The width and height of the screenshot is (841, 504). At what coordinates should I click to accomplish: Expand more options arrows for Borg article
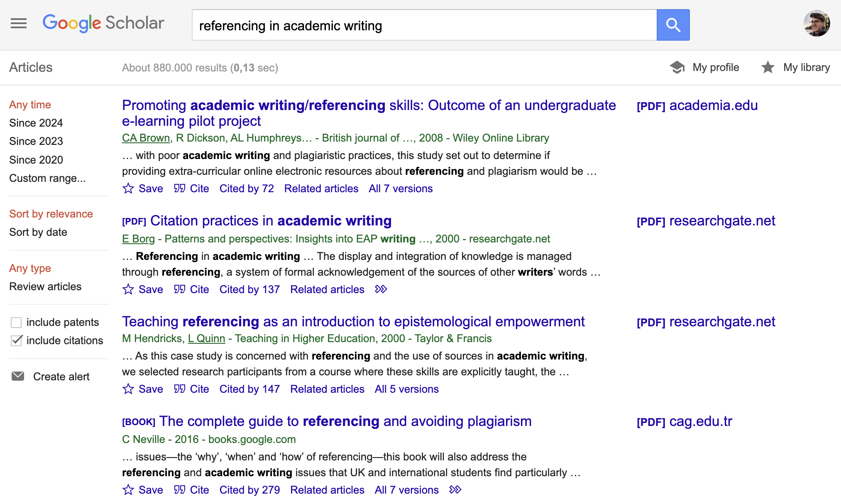[x=381, y=289]
